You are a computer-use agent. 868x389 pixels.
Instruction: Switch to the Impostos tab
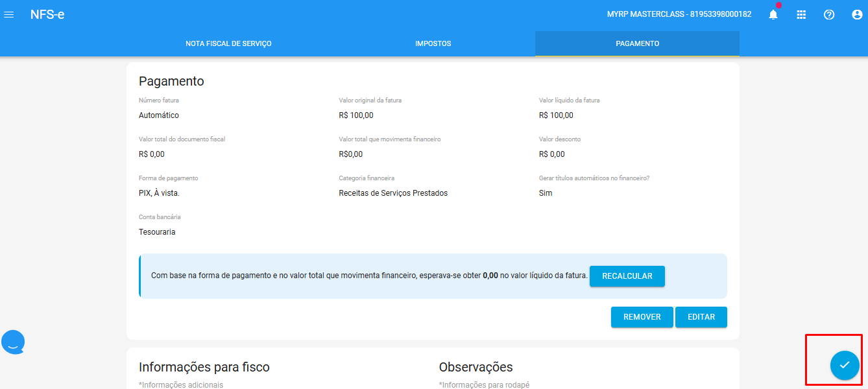(x=433, y=43)
